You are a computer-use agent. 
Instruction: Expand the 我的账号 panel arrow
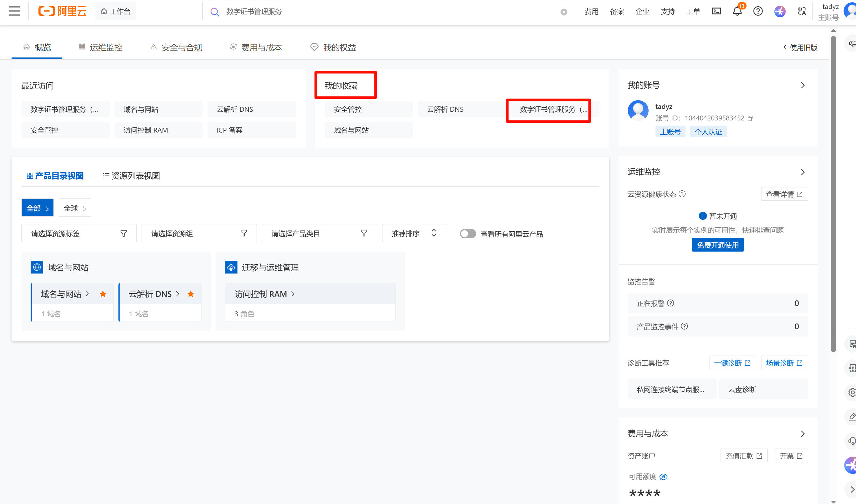click(x=803, y=85)
